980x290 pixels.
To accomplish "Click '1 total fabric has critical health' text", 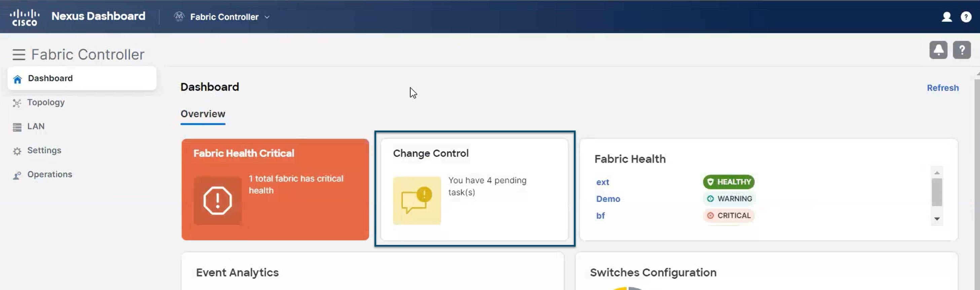I will tap(296, 185).
